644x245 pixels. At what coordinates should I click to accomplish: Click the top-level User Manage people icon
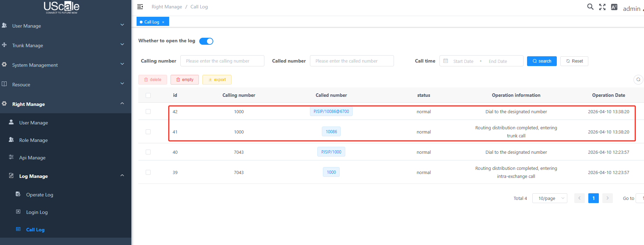pos(4,25)
